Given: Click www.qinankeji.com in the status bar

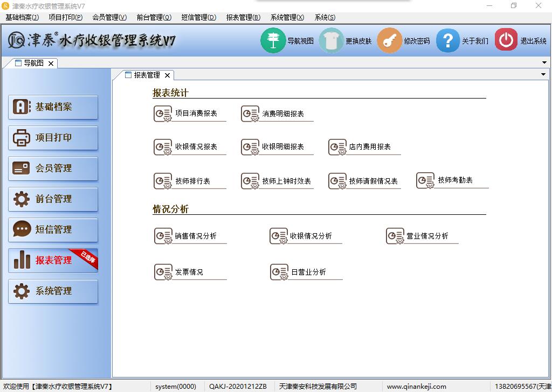Looking at the screenshot, I should (416, 386).
